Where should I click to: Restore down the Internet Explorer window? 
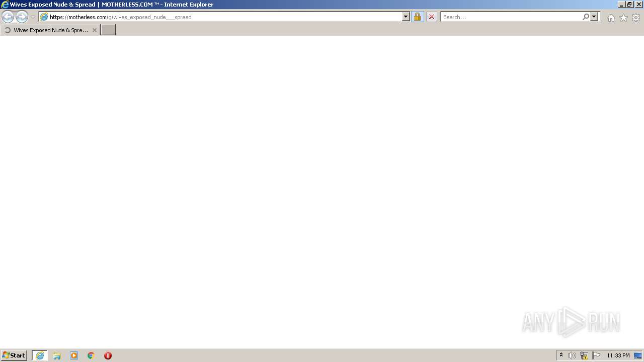(x=629, y=5)
